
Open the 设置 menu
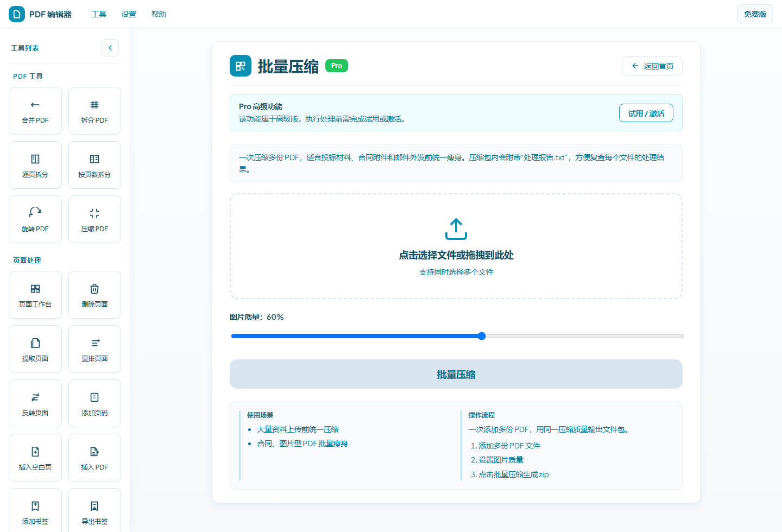click(x=129, y=14)
